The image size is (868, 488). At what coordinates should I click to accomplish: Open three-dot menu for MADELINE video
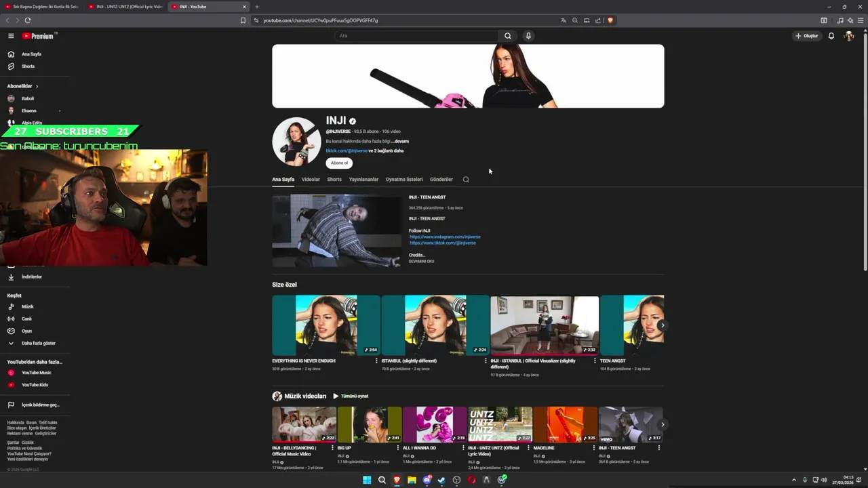(x=593, y=448)
